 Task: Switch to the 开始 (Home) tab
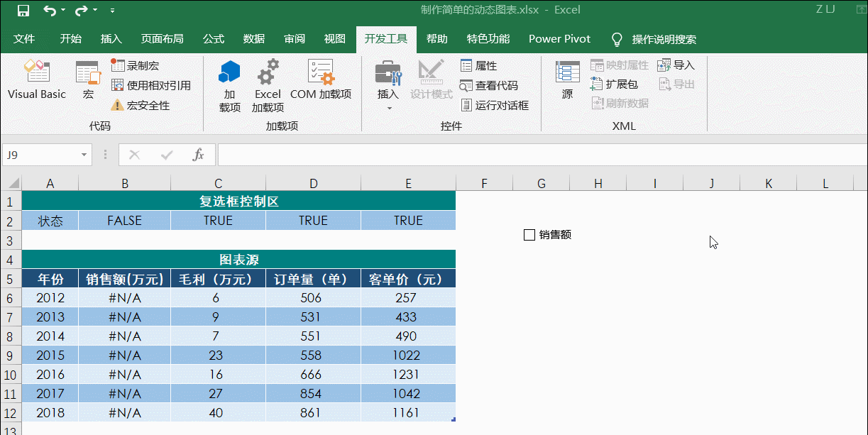(71, 39)
